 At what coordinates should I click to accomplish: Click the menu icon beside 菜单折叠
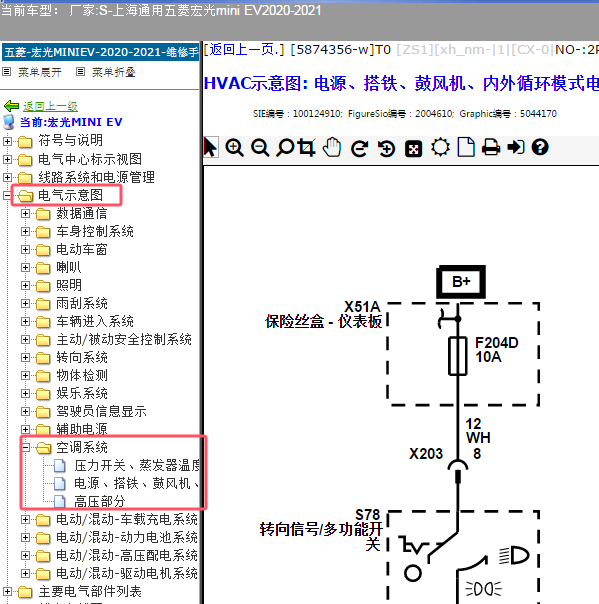pos(80,72)
